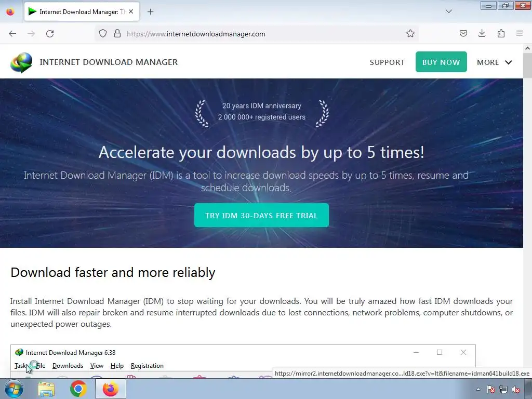Open the SUPPORT page link
This screenshot has width=532, height=399.
[387, 62]
